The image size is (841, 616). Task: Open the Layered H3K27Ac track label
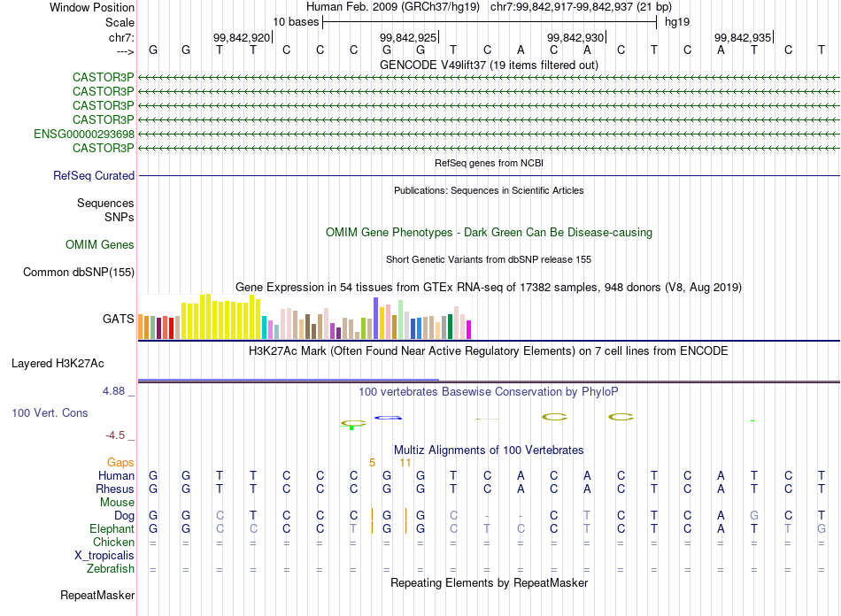58,364
